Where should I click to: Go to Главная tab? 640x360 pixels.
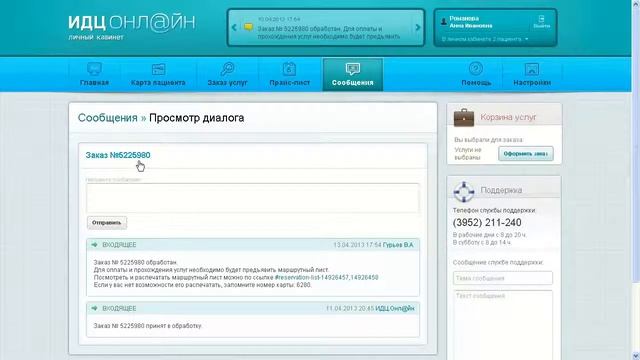[x=94, y=82]
